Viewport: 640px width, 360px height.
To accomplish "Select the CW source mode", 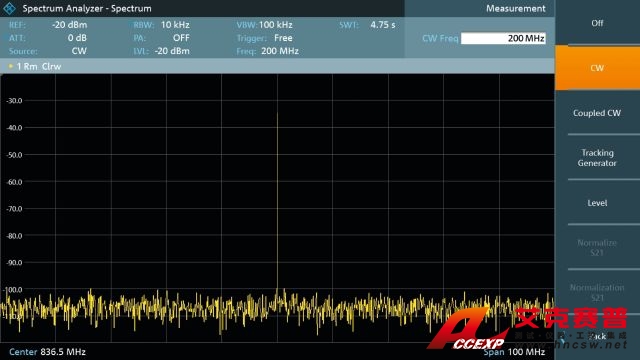I will (597, 68).
